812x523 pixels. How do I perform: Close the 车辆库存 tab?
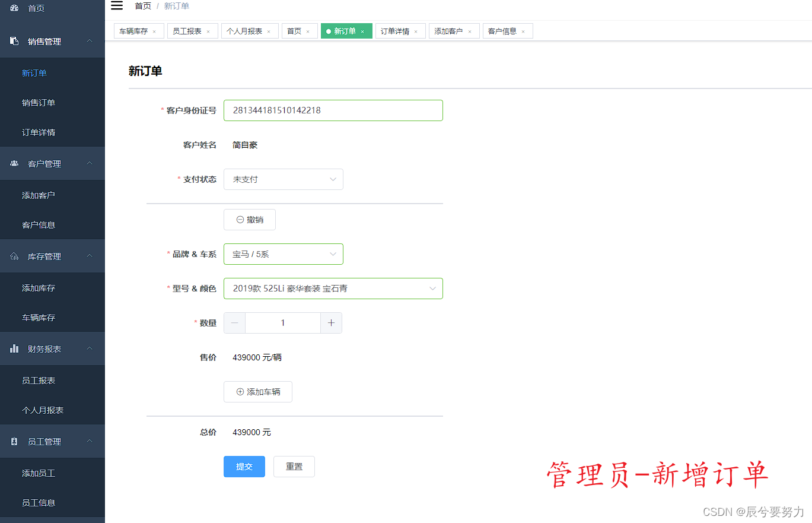coord(155,30)
